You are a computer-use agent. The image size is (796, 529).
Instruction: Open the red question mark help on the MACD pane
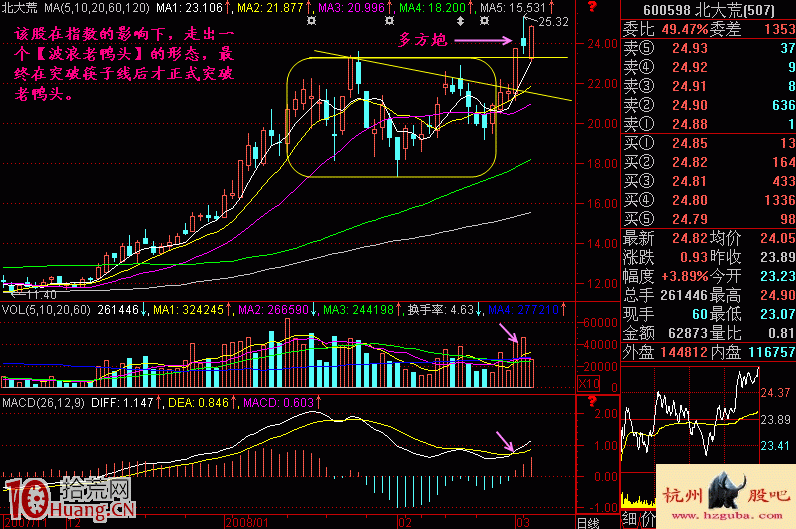pyautogui.click(x=592, y=402)
